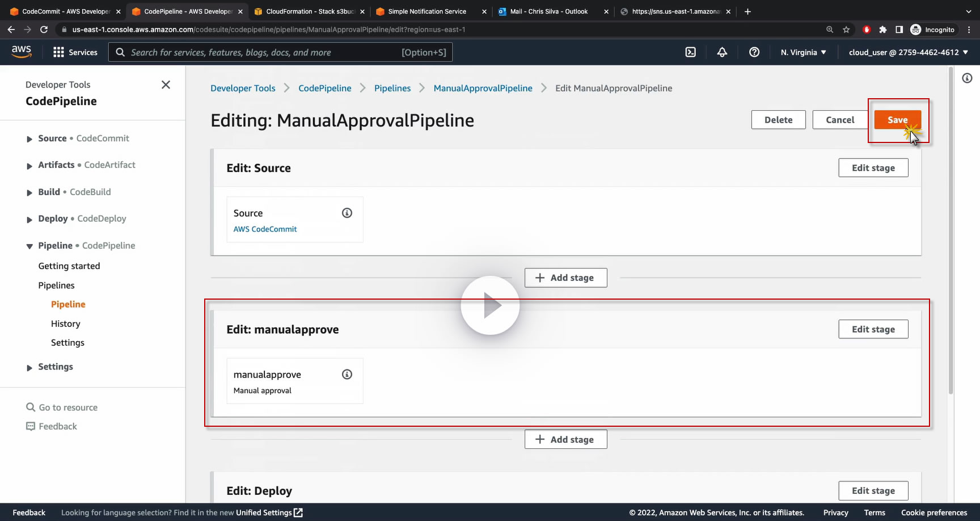Collapse the Pipeline CodePipeline section
Image resolution: width=980 pixels, height=521 pixels.
point(29,246)
